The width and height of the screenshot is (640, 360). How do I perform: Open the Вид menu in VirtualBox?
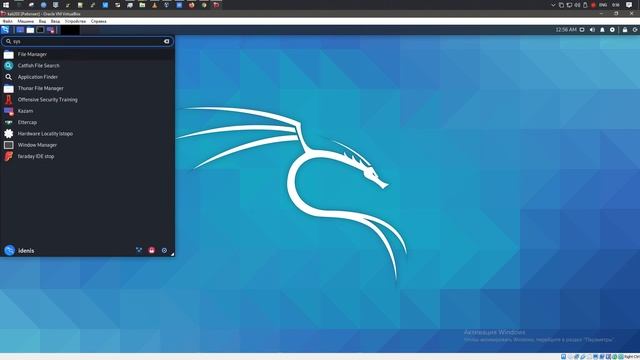42,21
